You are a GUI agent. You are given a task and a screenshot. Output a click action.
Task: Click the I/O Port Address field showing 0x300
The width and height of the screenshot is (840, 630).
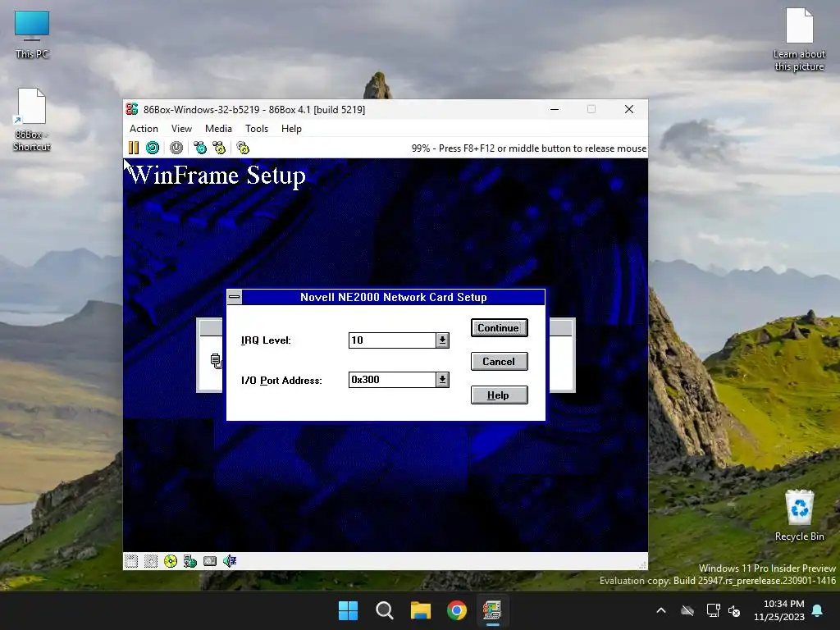(392, 380)
